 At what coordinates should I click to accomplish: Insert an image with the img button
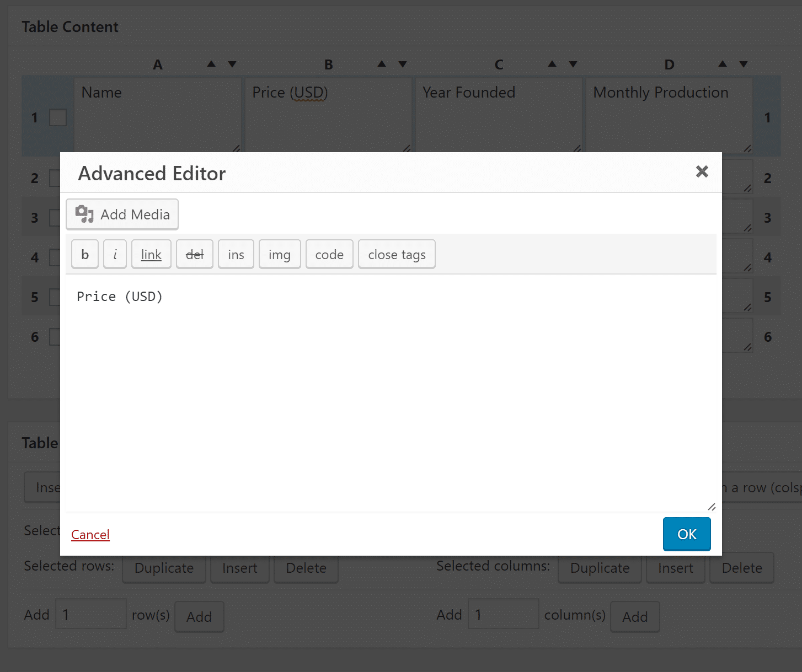pos(280,254)
